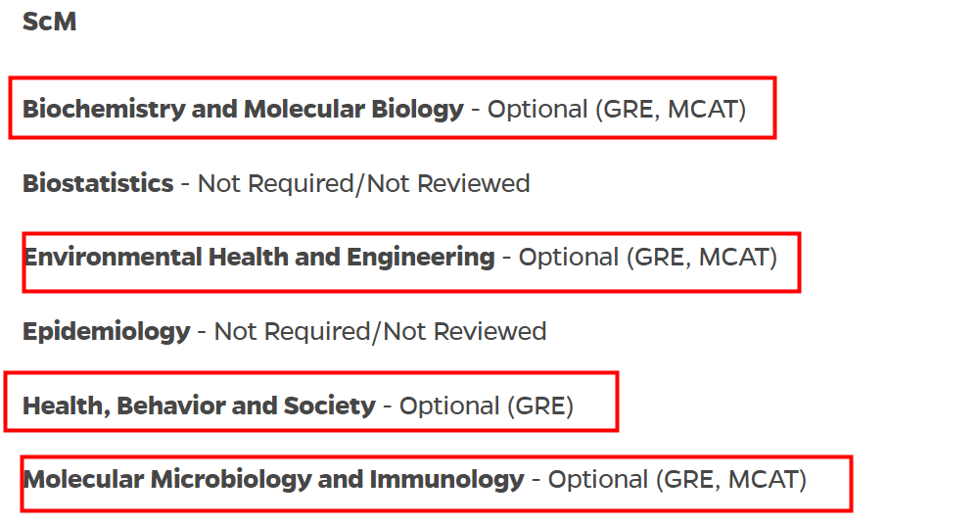The image size is (980, 525).
Task: Click "Optional (GRE, MCAT)" beside Molecular Microbiology and Immunology
Action: click(x=677, y=480)
